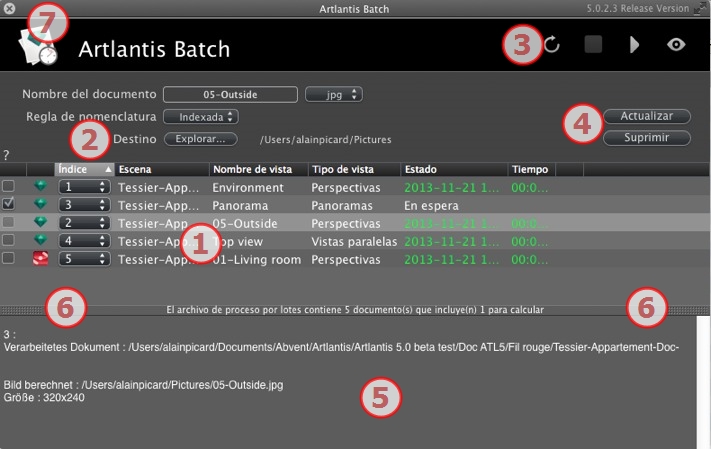Select the Panorama view name cell
This screenshot has height=449, width=711.
[x=240, y=205]
